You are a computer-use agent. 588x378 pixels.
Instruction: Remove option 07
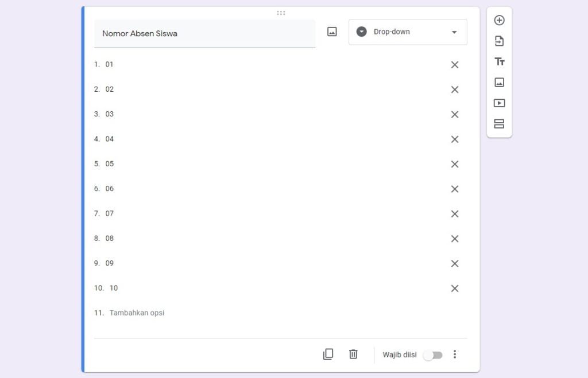[455, 214]
